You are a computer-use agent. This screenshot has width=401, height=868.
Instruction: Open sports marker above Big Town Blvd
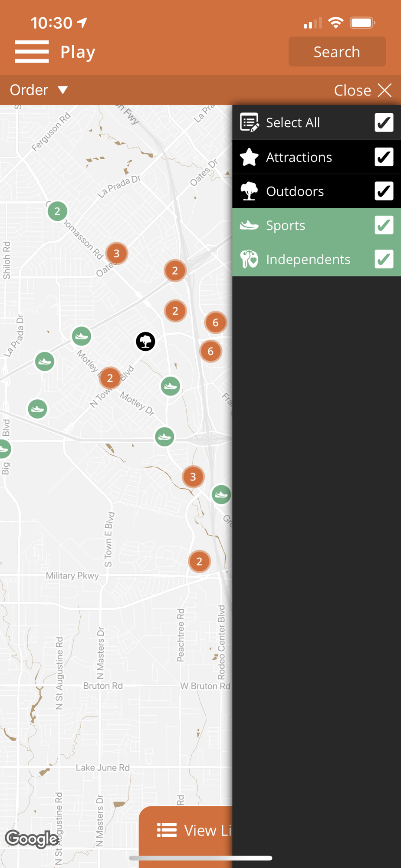pyautogui.click(x=37, y=409)
